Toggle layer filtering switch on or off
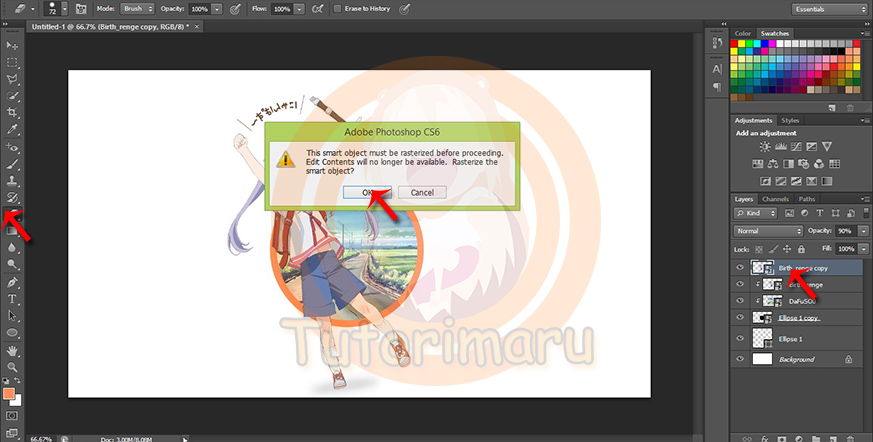873x442 pixels. (866, 213)
